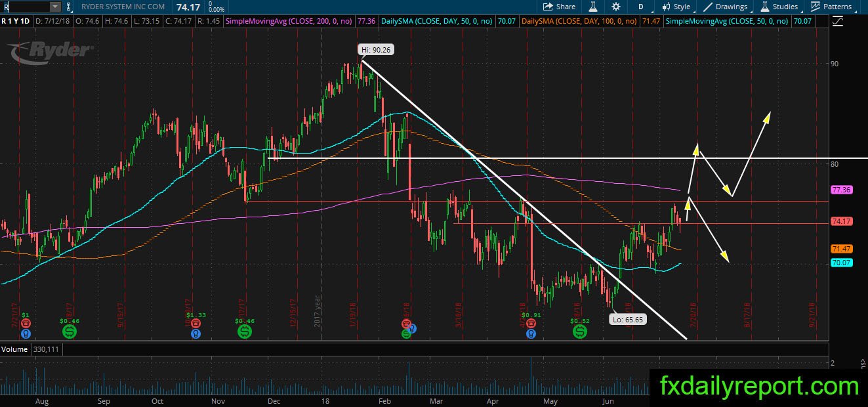Open the symbol history dropdown arrow
This screenshot has height=407, width=868.
(55, 7)
